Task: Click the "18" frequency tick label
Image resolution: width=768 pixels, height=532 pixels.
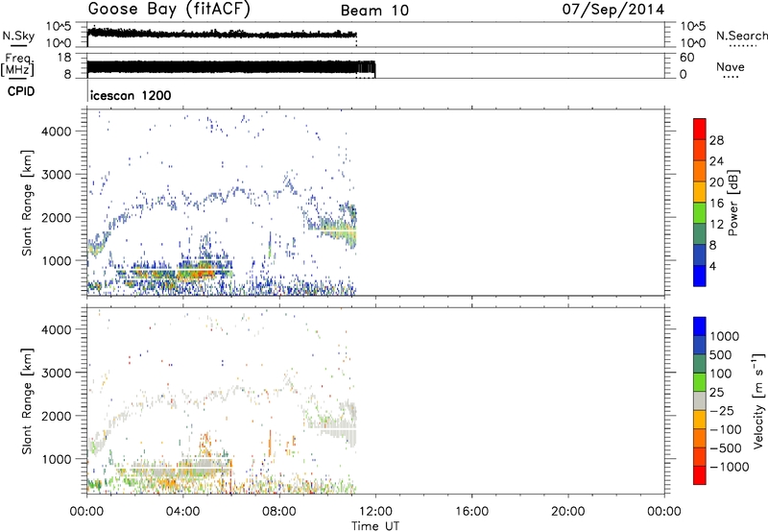Action: [64, 58]
